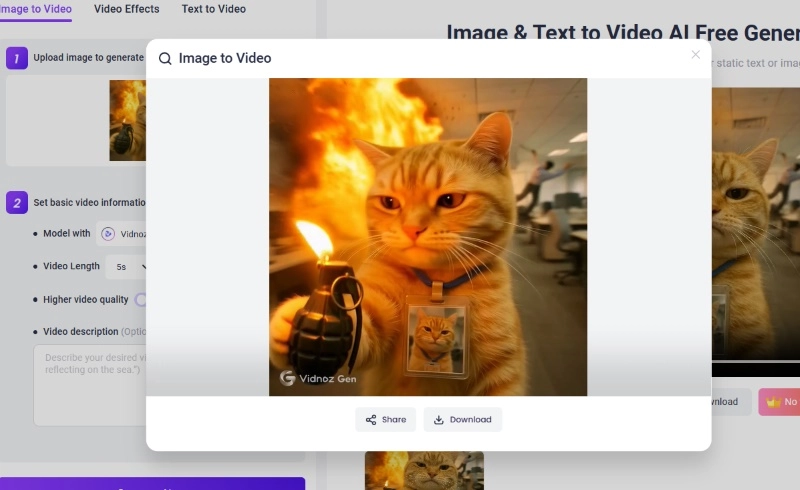Select the Image to Video tab
Image resolution: width=800 pixels, height=490 pixels.
(36, 9)
